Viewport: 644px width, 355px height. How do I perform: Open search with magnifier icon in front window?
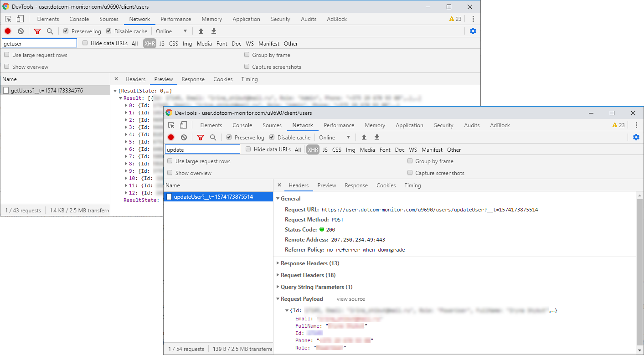(x=213, y=137)
